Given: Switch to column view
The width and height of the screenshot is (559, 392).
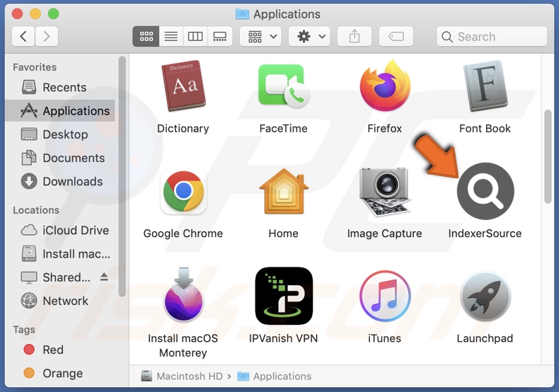Looking at the screenshot, I should [x=195, y=36].
